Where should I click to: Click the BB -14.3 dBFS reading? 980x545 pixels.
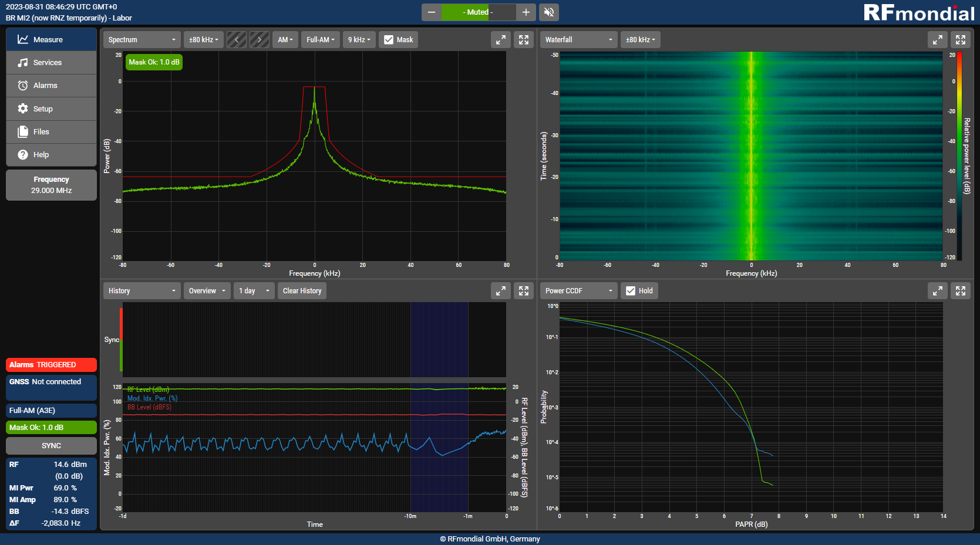coord(51,512)
